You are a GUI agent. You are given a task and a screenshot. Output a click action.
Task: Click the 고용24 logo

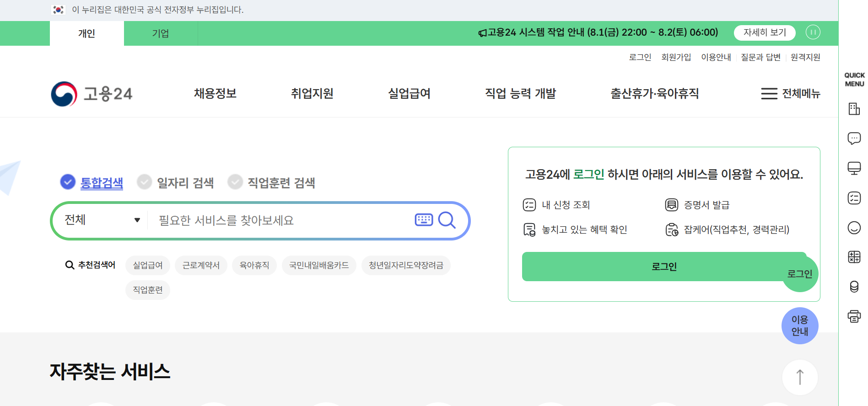(x=92, y=94)
